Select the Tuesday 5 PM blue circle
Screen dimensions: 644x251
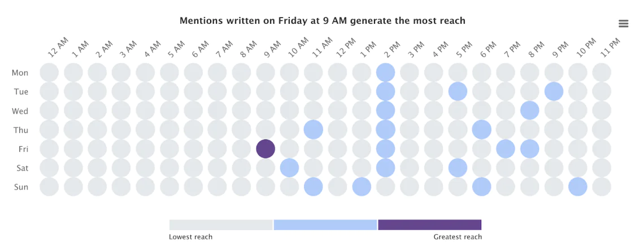[x=458, y=91]
